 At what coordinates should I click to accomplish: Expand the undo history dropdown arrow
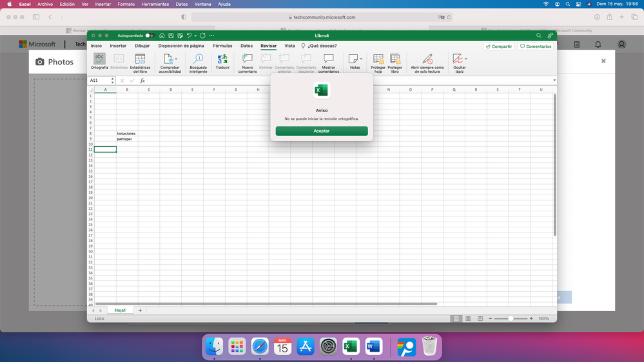[195, 35]
